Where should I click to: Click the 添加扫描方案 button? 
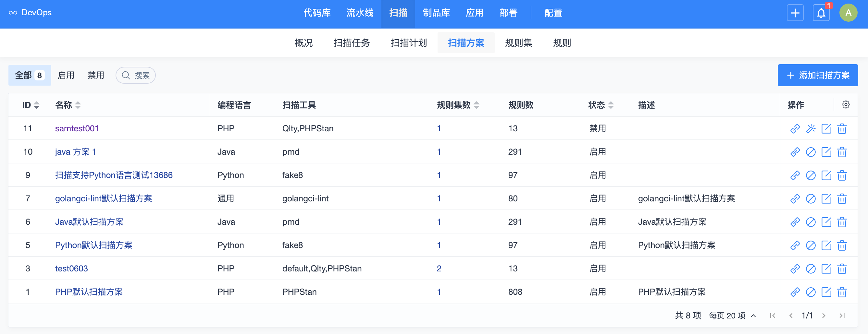tap(817, 75)
